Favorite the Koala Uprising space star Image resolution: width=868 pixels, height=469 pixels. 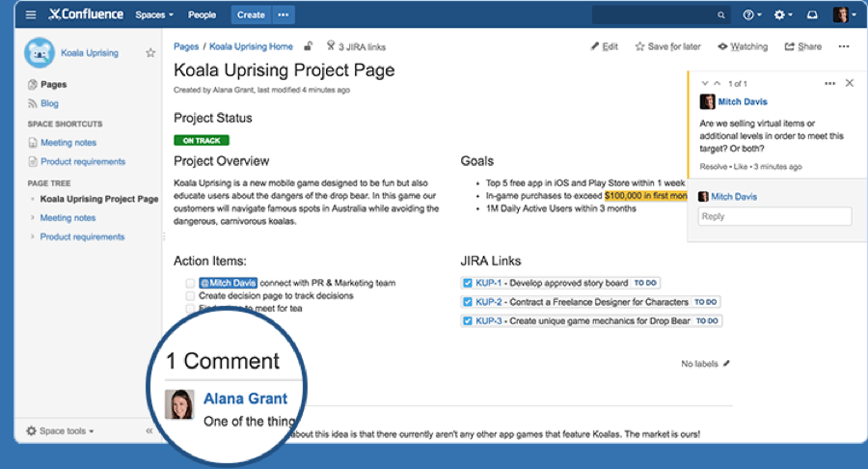coord(150,53)
